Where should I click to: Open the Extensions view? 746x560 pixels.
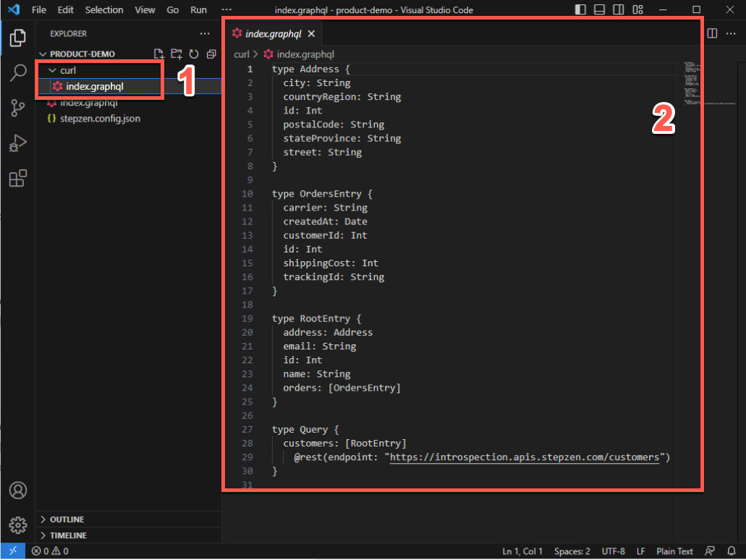(18, 178)
